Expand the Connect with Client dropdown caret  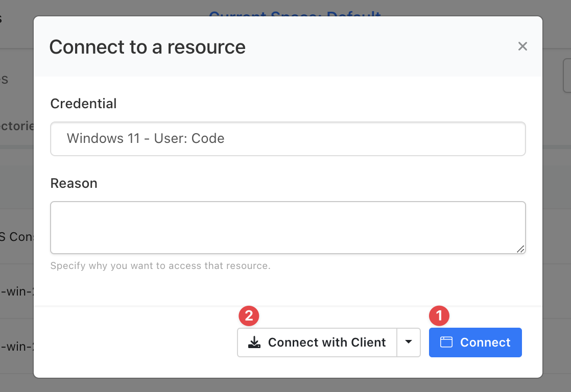[409, 342]
